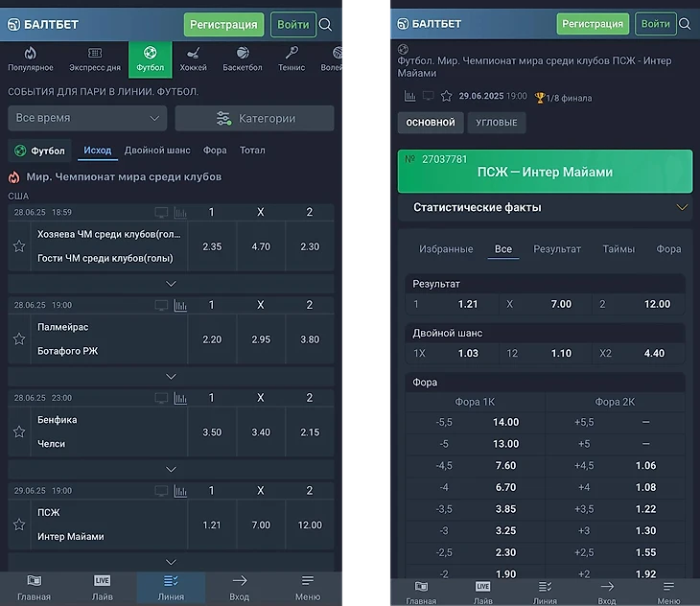700x606 pixels.
Task: Open Экспресс дня category
Action: [x=95, y=59]
